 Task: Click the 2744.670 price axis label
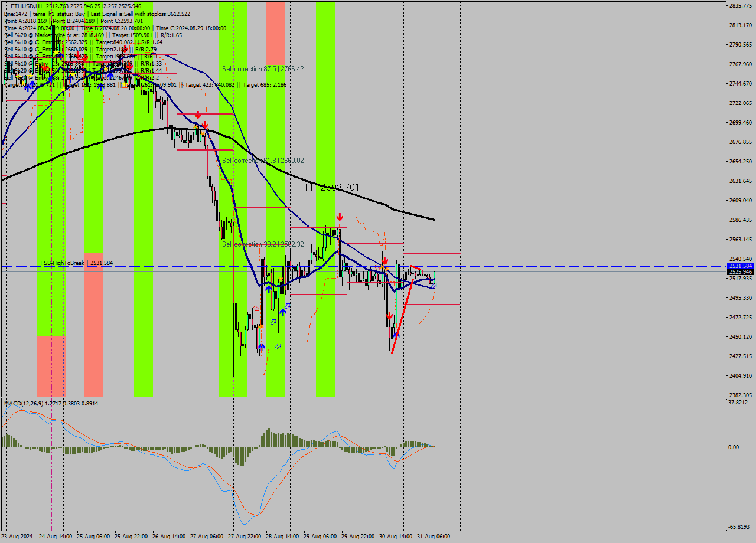click(741, 83)
